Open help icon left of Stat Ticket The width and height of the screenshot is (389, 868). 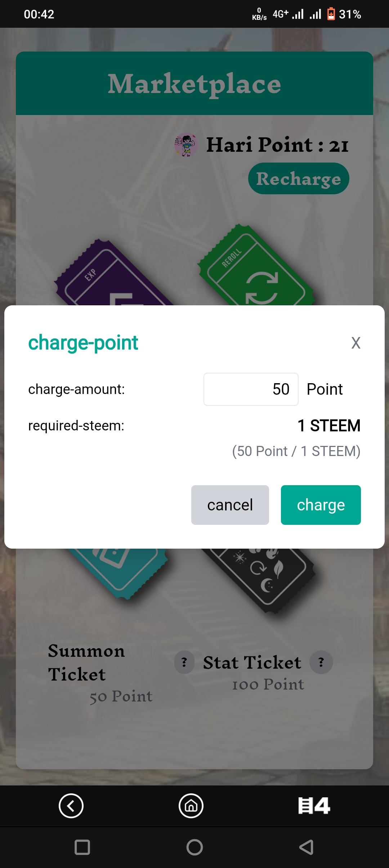(184, 662)
